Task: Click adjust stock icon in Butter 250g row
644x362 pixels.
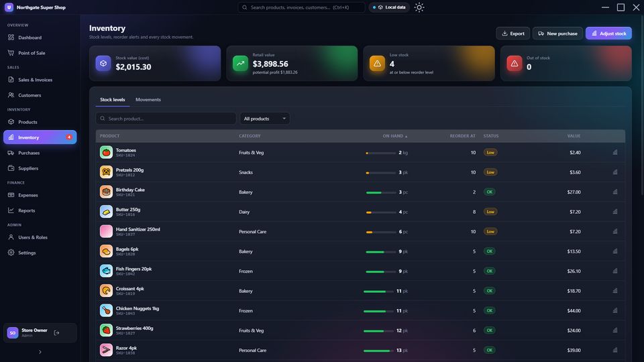Action: (x=615, y=211)
